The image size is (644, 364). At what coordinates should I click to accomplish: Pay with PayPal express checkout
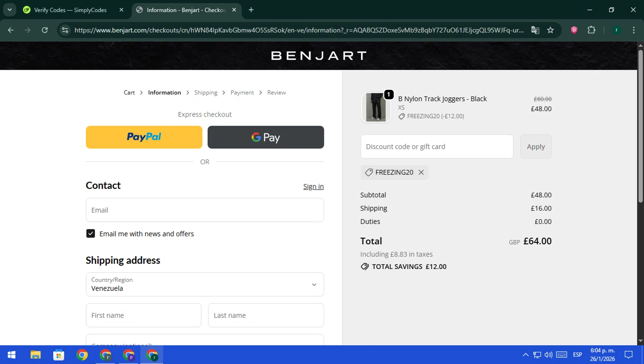click(x=144, y=137)
